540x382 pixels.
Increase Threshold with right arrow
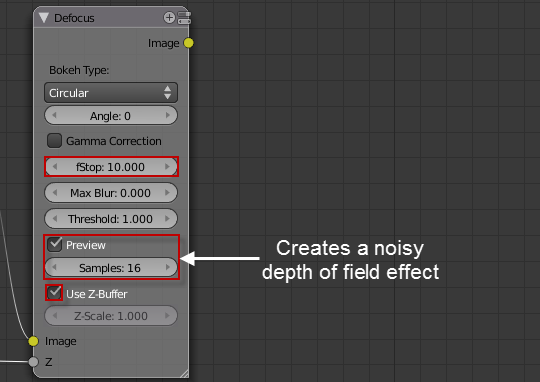(168, 219)
